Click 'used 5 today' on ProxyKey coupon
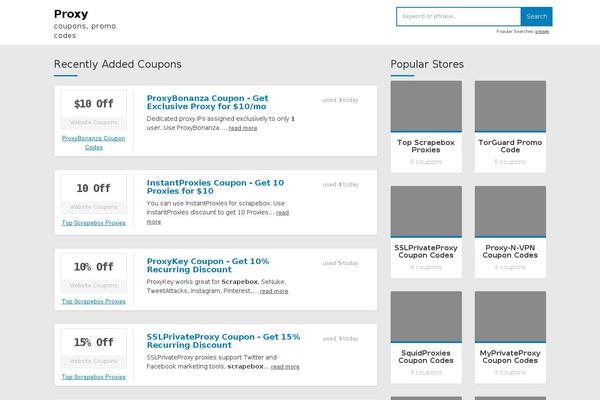600x400 pixels. coord(341,263)
